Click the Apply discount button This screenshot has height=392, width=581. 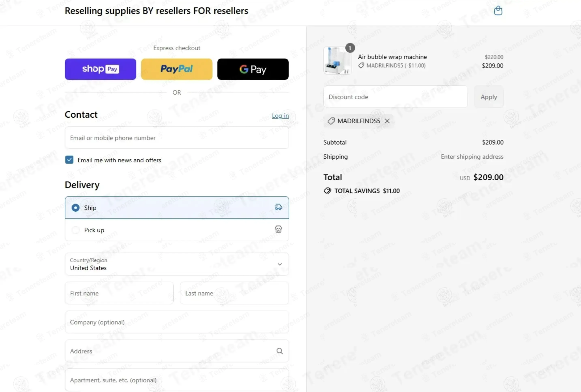pyautogui.click(x=489, y=97)
